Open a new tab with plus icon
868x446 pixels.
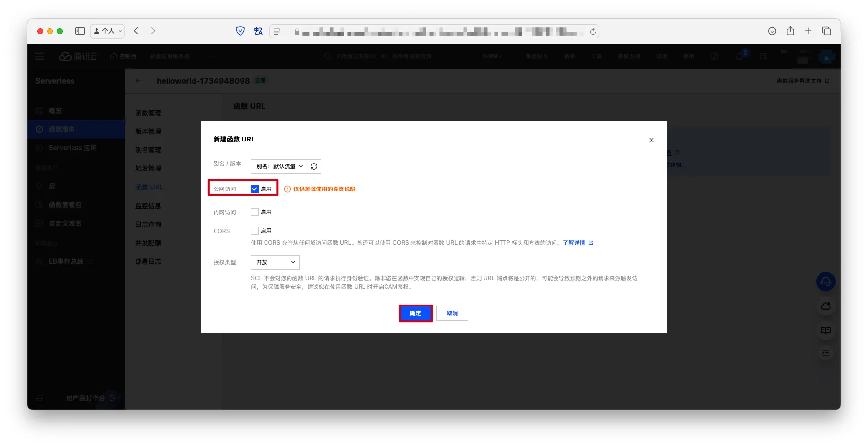[808, 31]
